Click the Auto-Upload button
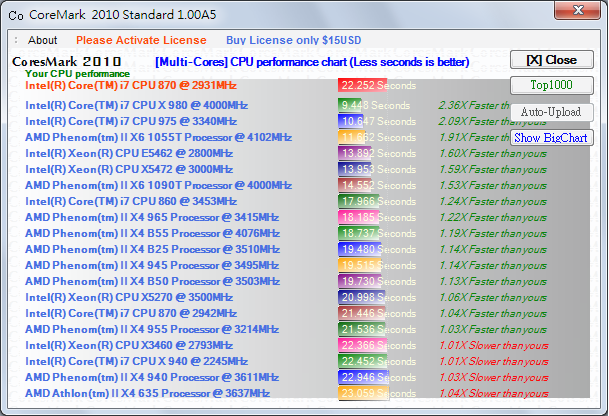The image size is (609, 416). click(x=552, y=112)
